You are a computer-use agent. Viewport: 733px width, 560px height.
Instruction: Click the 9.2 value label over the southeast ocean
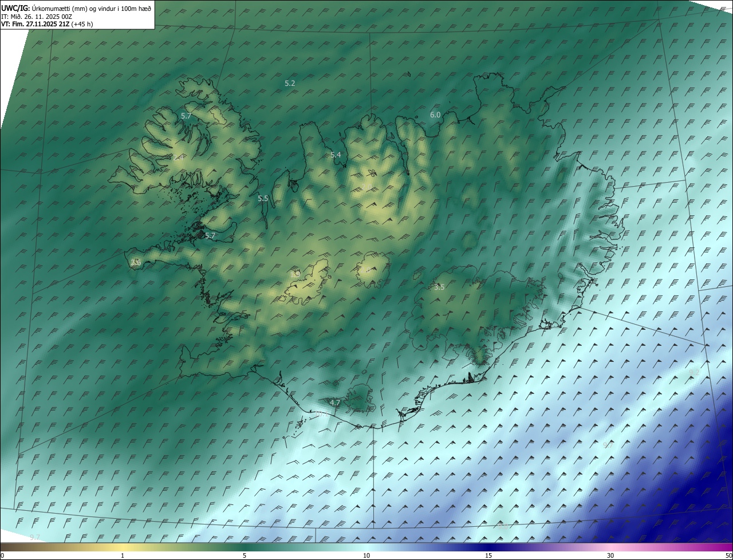click(694, 372)
